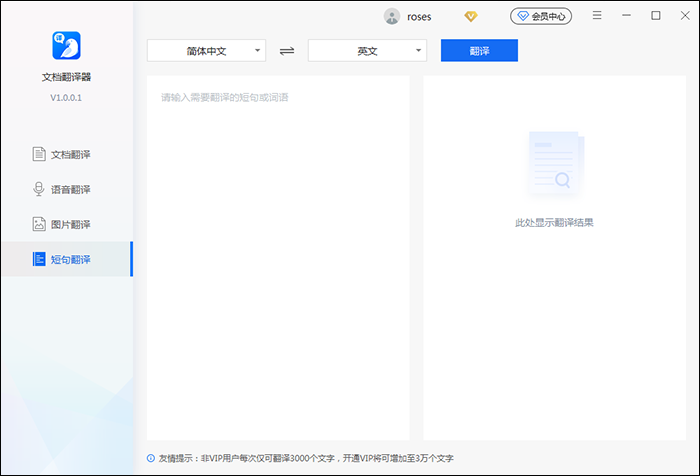Open target language dropdown 英文
700x476 pixels.
(367, 50)
